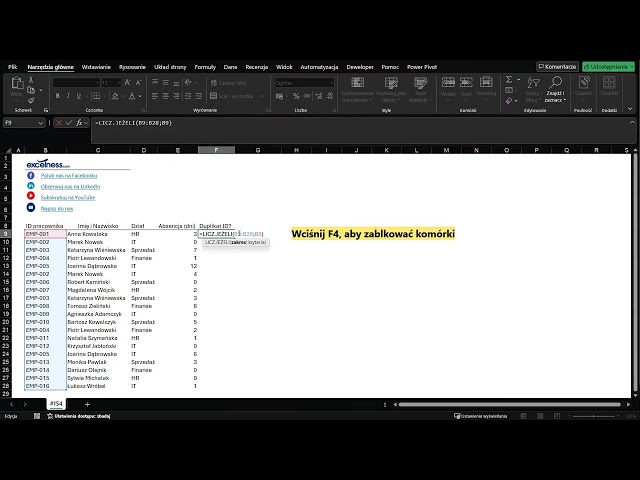Click the YouTube icon in the sheet
The height and width of the screenshot is (480, 640).
(31, 196)
